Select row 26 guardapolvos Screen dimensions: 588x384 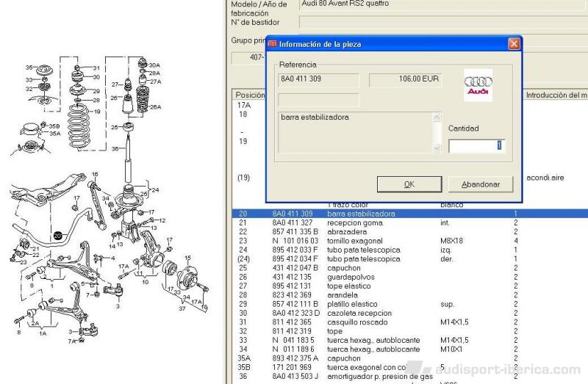tap(410, 277)
